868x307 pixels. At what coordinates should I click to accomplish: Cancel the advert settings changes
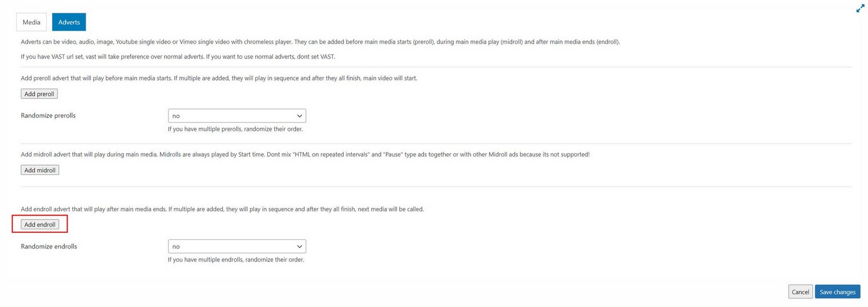(x=800, y=292)
